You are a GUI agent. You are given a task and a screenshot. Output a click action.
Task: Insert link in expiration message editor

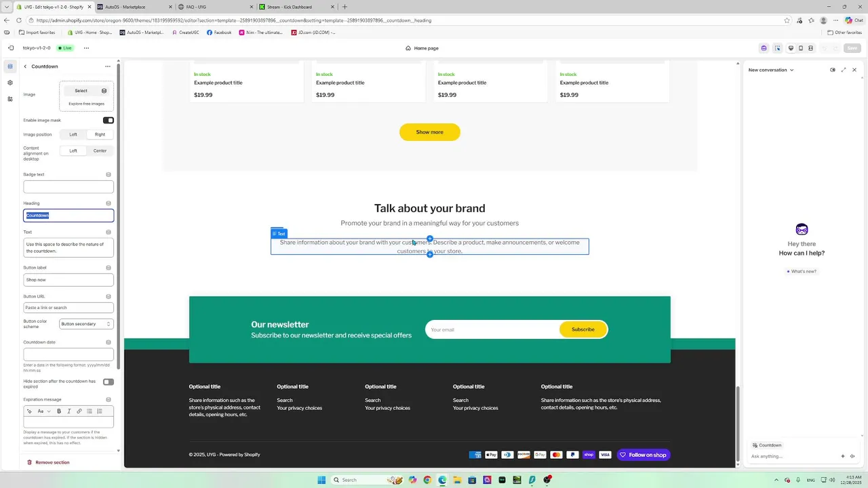(79, 411)
